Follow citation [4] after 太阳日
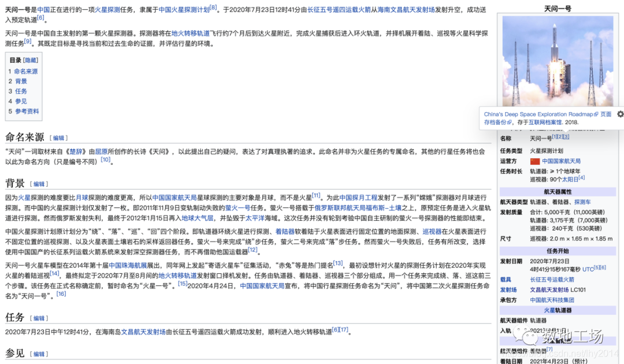 point(581,178)
